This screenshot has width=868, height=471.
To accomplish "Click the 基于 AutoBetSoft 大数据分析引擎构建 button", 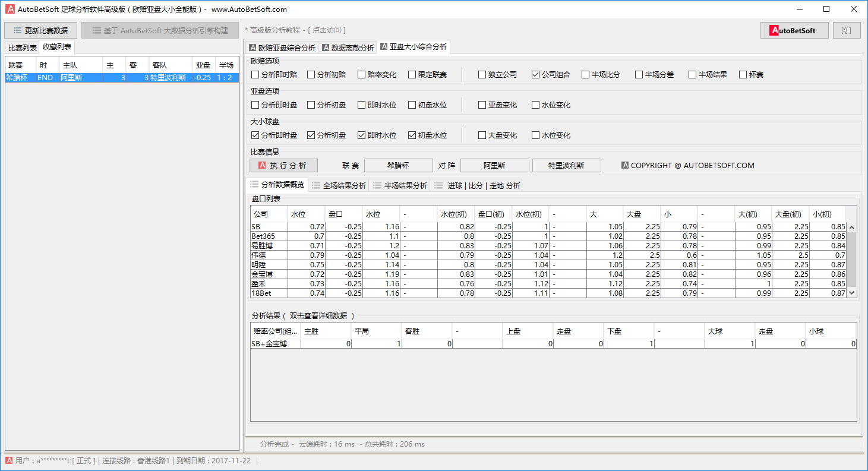I will pos(160,30).
